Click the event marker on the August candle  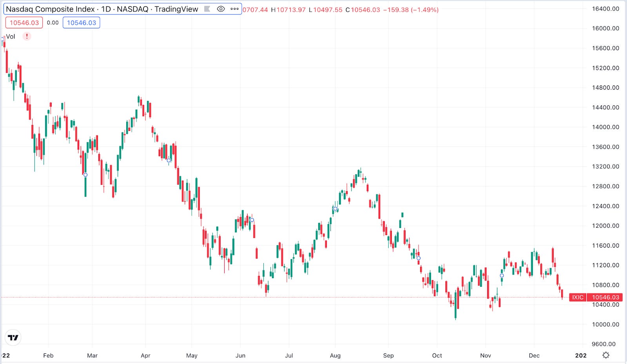click(335, 209)
